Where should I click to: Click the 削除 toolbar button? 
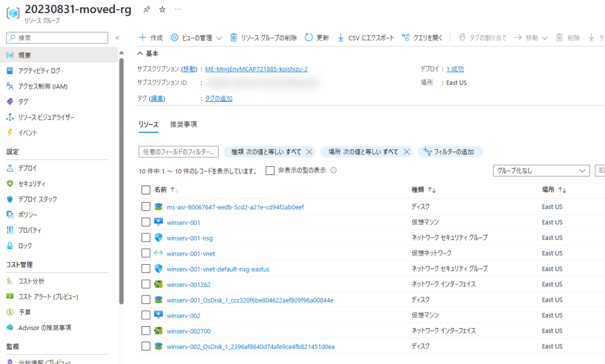pos(568,38)
